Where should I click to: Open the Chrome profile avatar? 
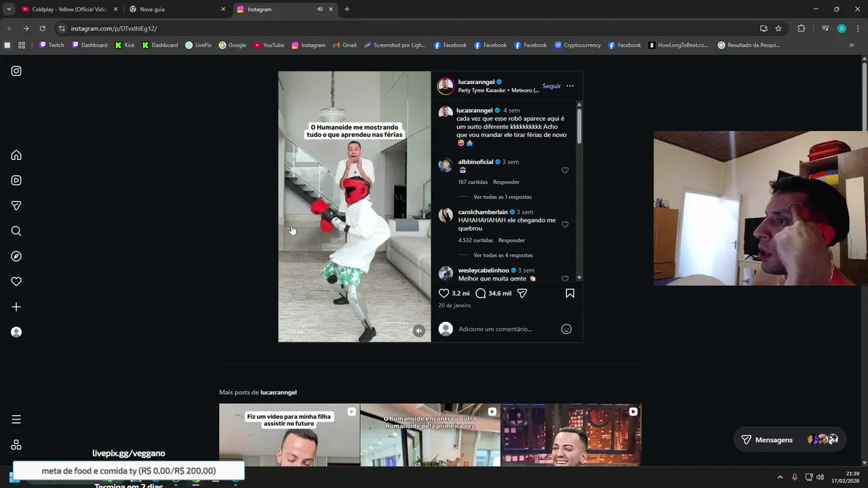(x=842, y=28)
